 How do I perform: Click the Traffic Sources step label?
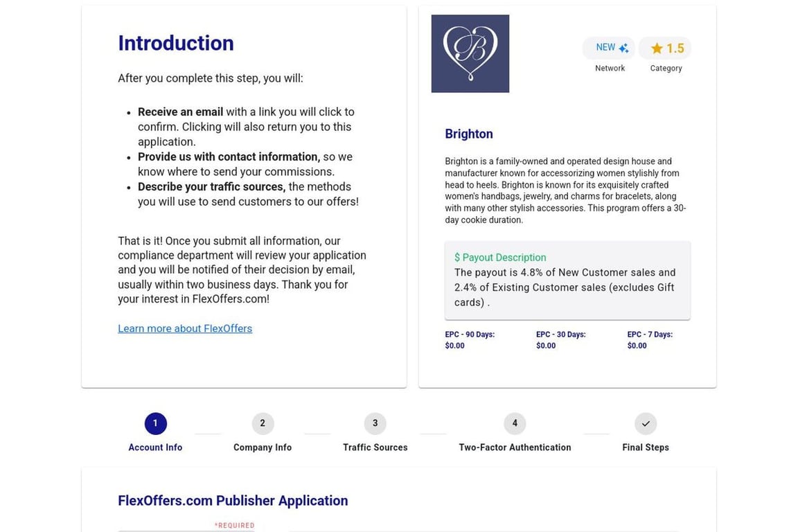(375, 447)
